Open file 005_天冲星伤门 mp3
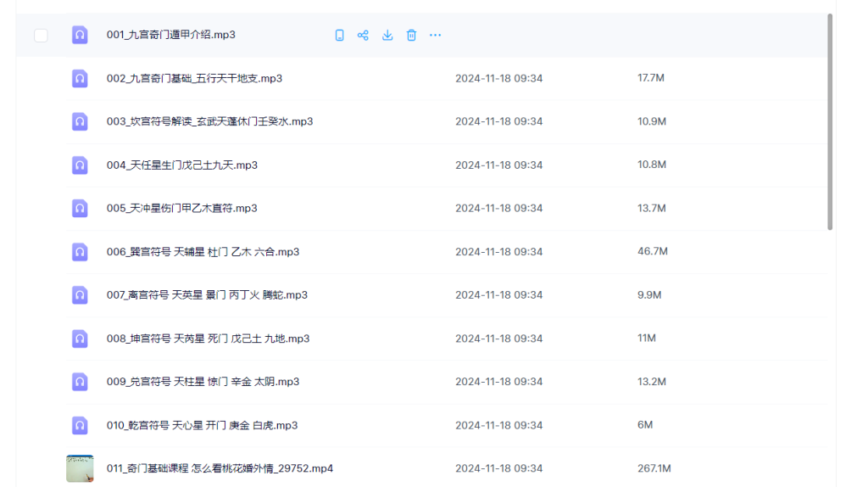Viewport: 868px width, 487px height. (x=181, y=208)
